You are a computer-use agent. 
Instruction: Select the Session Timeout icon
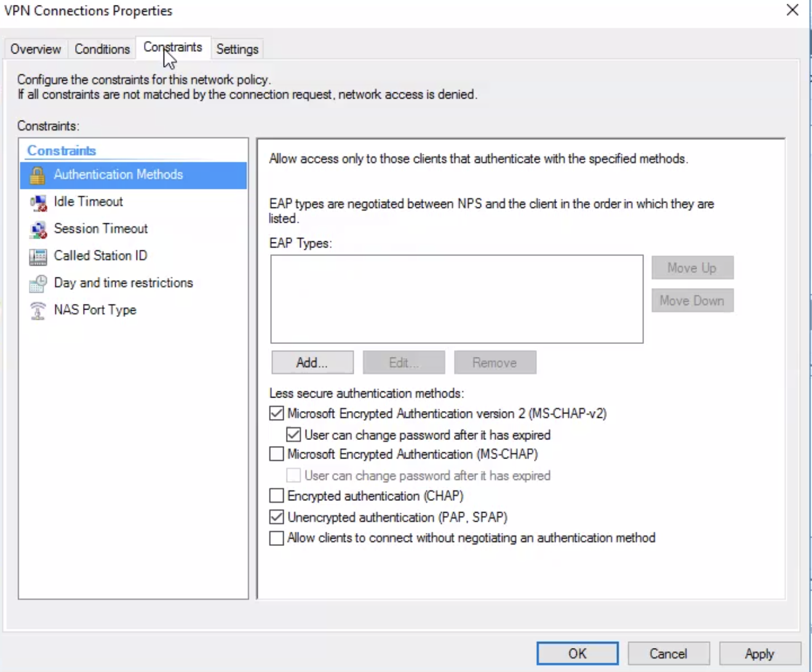[x=37, y=228]
